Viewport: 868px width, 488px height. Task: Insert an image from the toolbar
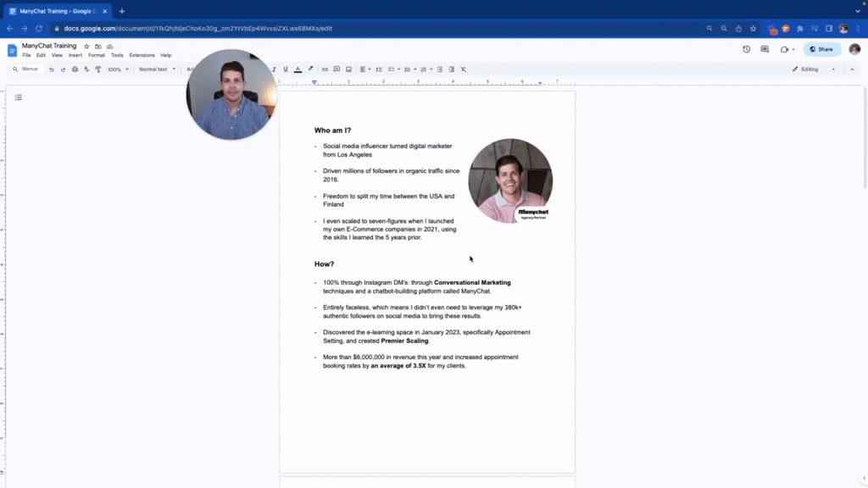tap(348, 69)
